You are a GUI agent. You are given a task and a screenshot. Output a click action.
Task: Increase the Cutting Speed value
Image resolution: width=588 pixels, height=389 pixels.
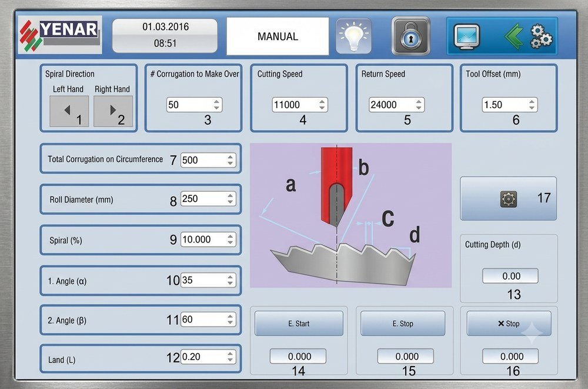(x=322, y=101)
